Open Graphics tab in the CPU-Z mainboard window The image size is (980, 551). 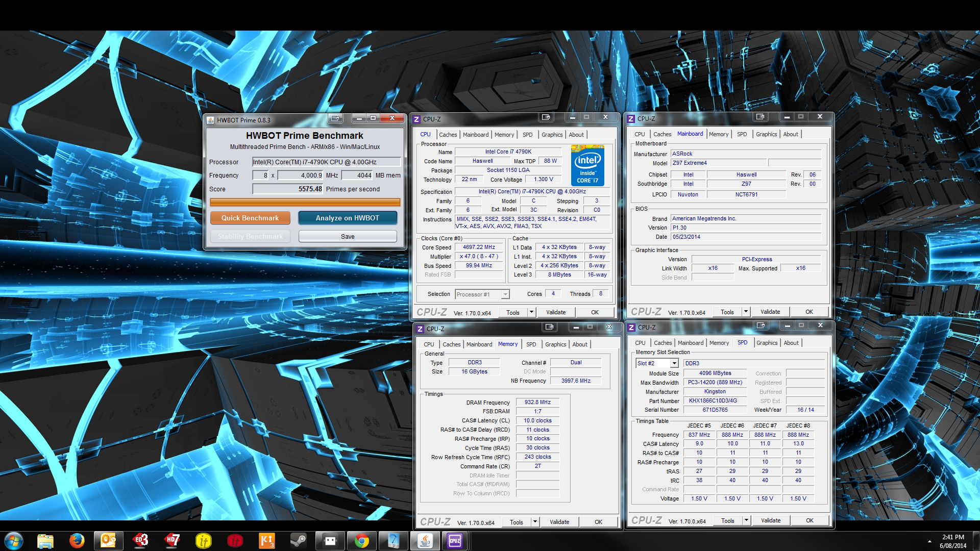(x=766, y=134)
